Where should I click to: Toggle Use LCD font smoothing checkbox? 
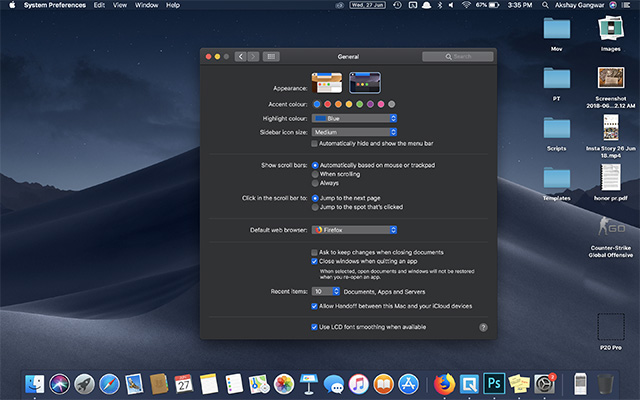pyautogui.click(x=314, y=327)
